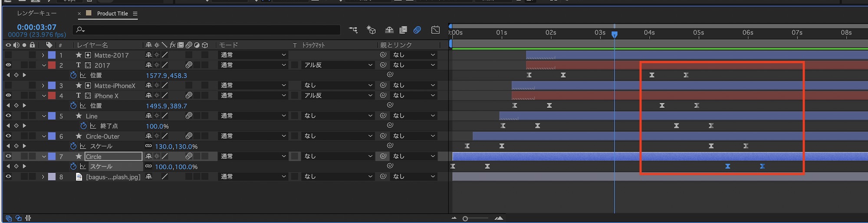Open the composition mini-flowchart

coord(353,30)
